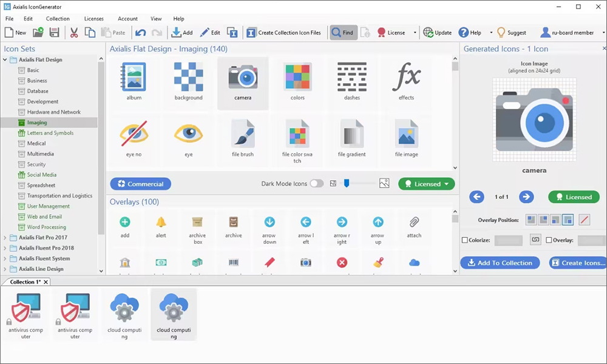
Task: Toggle Dark Mode Icons switch
Action: pos(316,183)
